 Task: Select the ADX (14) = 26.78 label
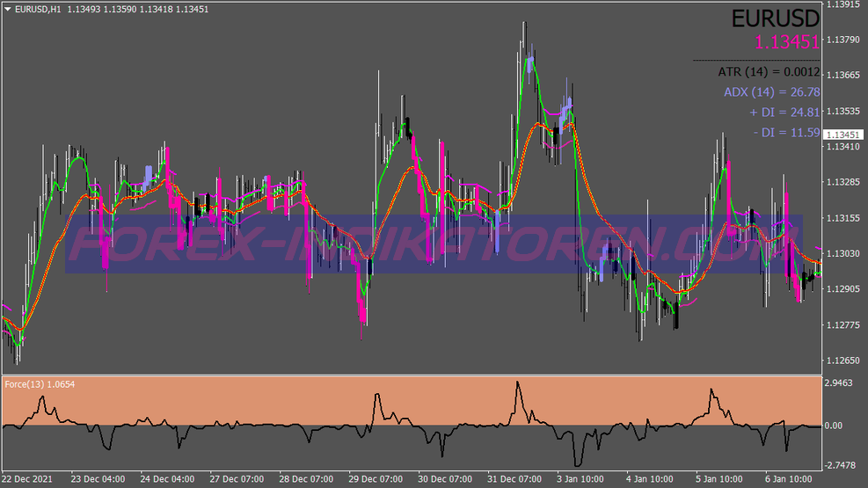771,91
